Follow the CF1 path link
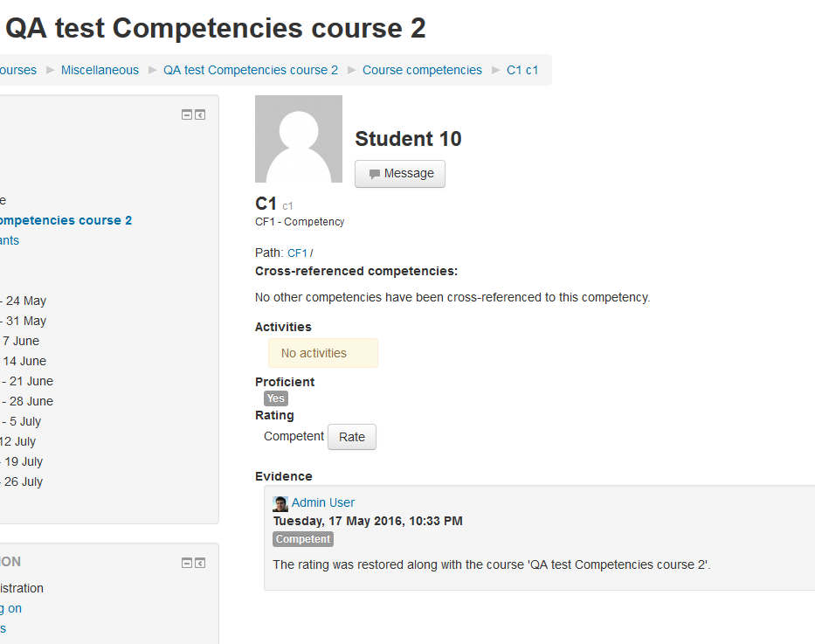 pos(297,253)
